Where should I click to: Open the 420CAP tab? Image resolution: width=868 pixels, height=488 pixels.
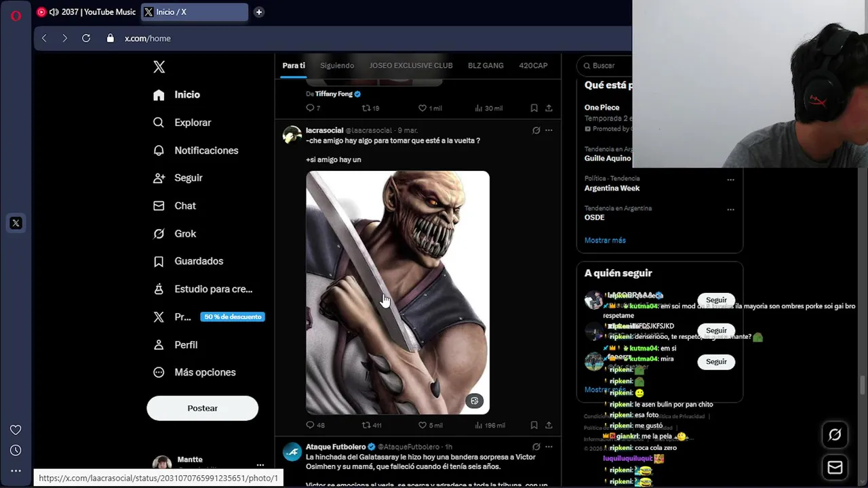point(533,66)
